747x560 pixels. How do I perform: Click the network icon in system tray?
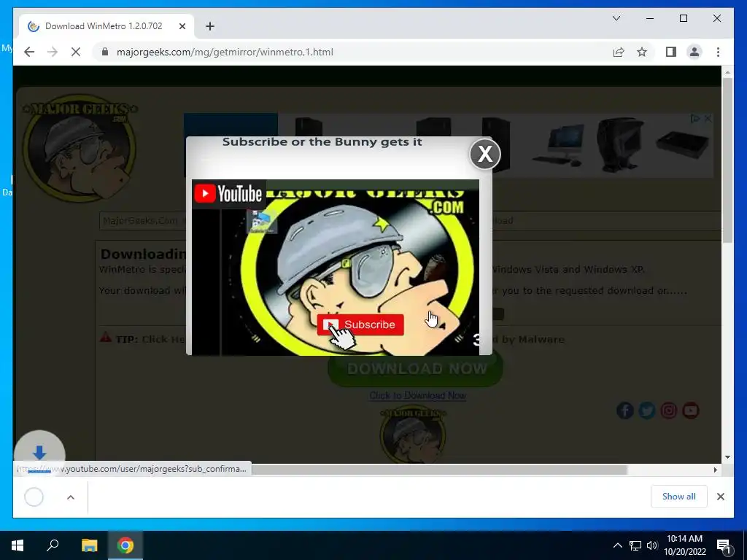(x=635, y=545)
